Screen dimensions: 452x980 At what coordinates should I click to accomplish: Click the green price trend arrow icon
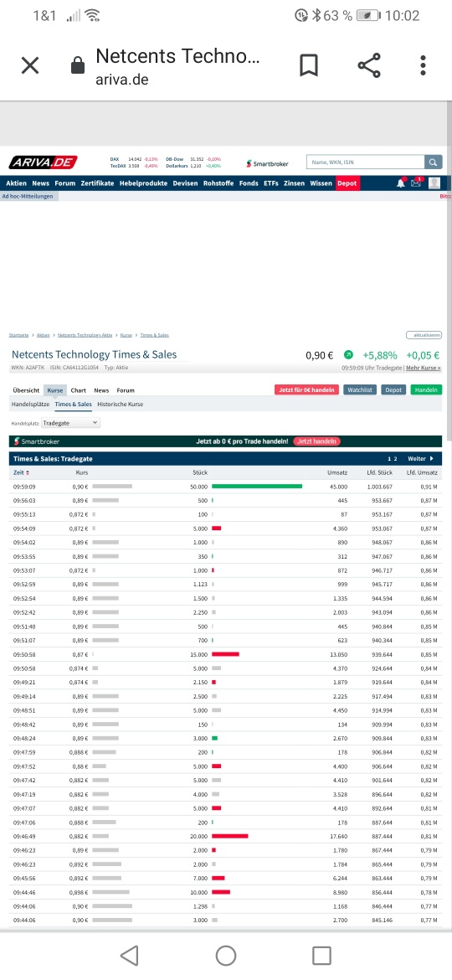[348, 355]
